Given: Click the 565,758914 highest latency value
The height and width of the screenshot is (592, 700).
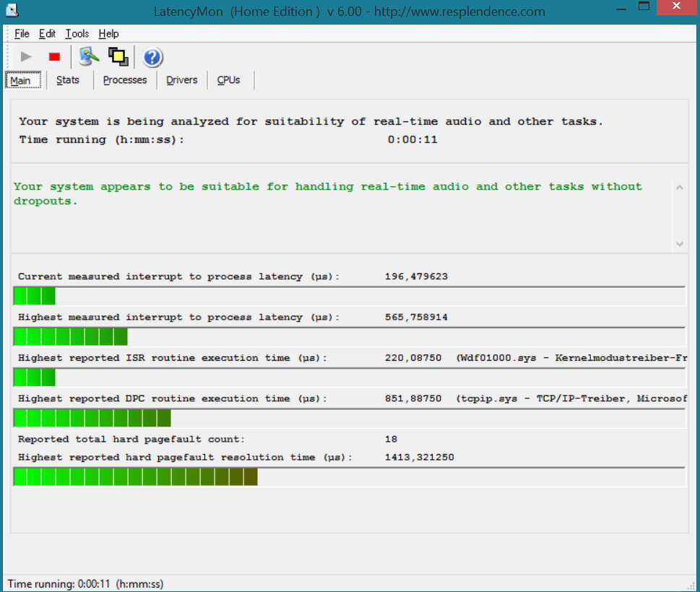Looking at the screenshot, I should [x=416, y=317].
